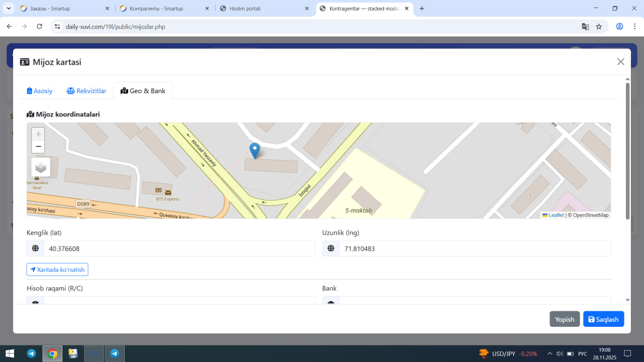Save the client card with Saqlash
This screenshot has height=362, width=644.
603,319
